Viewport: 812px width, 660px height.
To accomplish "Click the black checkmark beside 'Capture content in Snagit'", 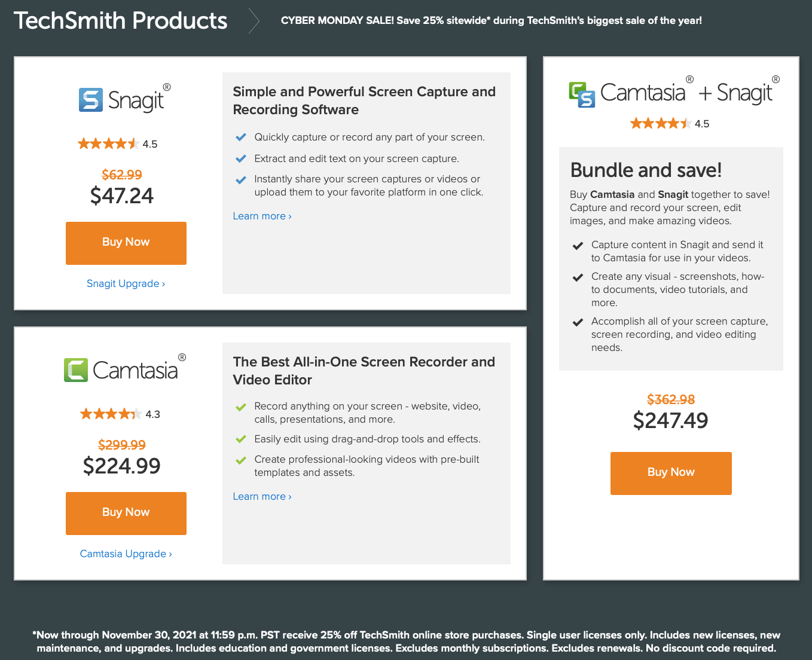I will [x=578, y=246].
